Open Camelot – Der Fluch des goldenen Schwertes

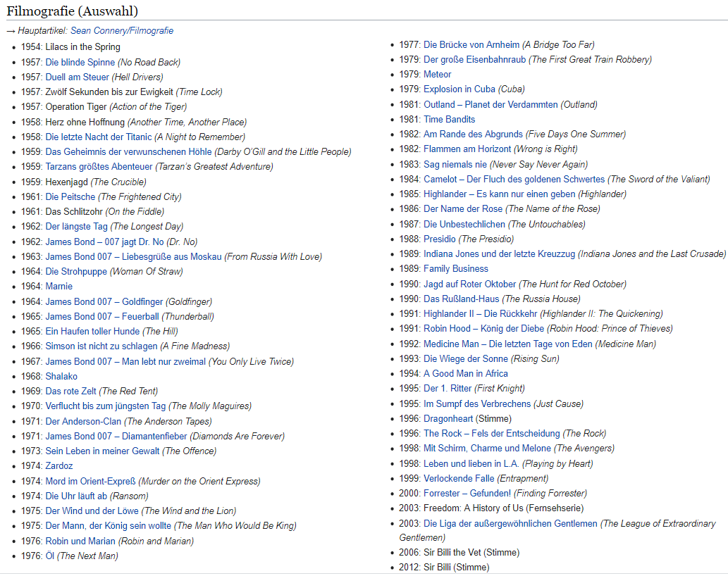click(x=514, y=179)
